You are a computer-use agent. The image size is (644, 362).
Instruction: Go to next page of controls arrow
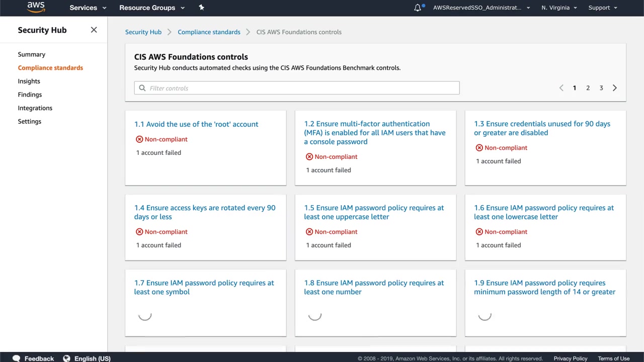click(x=614, y=88)
